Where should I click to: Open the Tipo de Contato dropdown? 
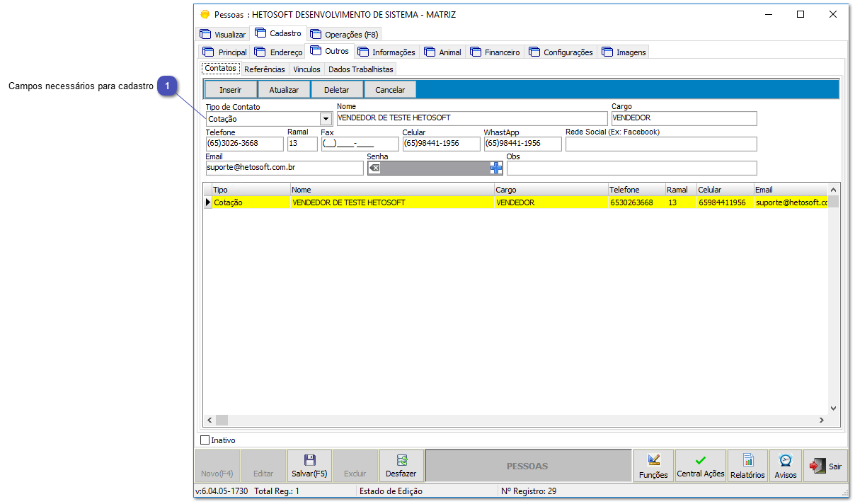coord(325,118)
